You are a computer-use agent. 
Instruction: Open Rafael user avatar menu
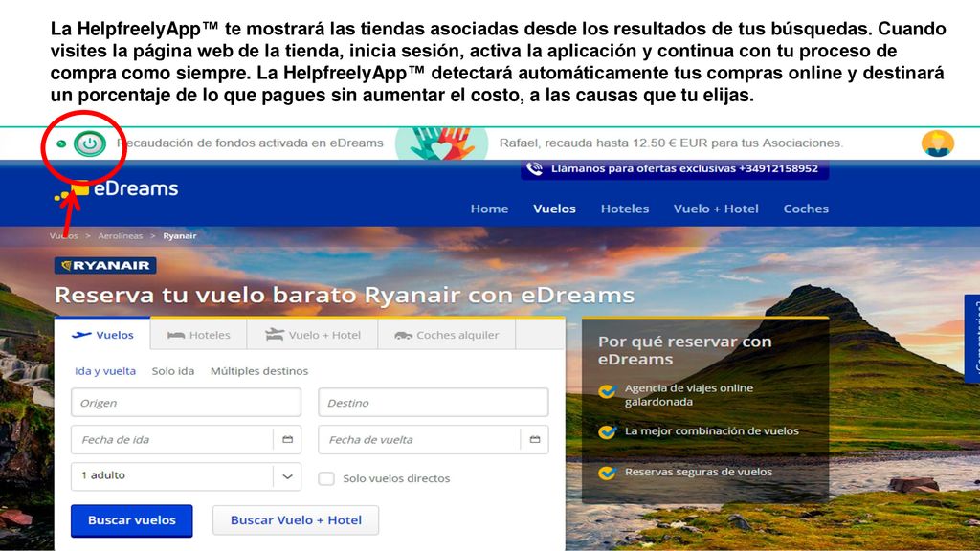tap(938, 143)
